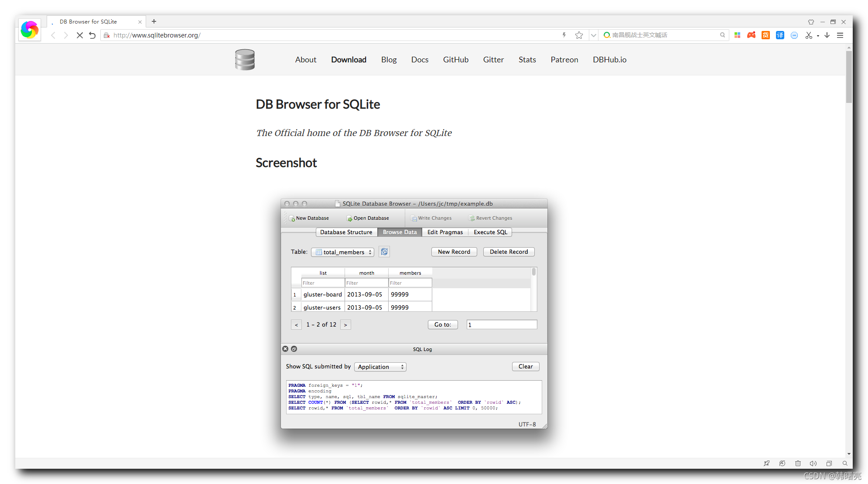
Task: Click the overlapping windows icon in status bar
Action: [x=829, y=464]
